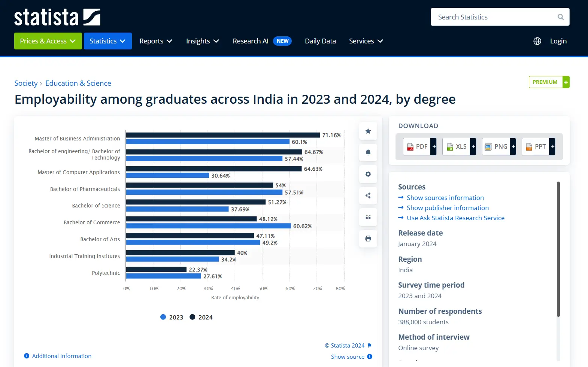The width and height of the screenshot is (588, 367).
Task: Open the language globe icon
Action: (537, 41)
